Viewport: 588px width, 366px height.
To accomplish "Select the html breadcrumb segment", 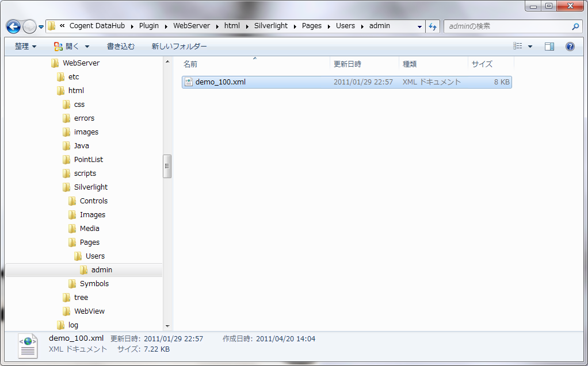I will click(232, 26).
